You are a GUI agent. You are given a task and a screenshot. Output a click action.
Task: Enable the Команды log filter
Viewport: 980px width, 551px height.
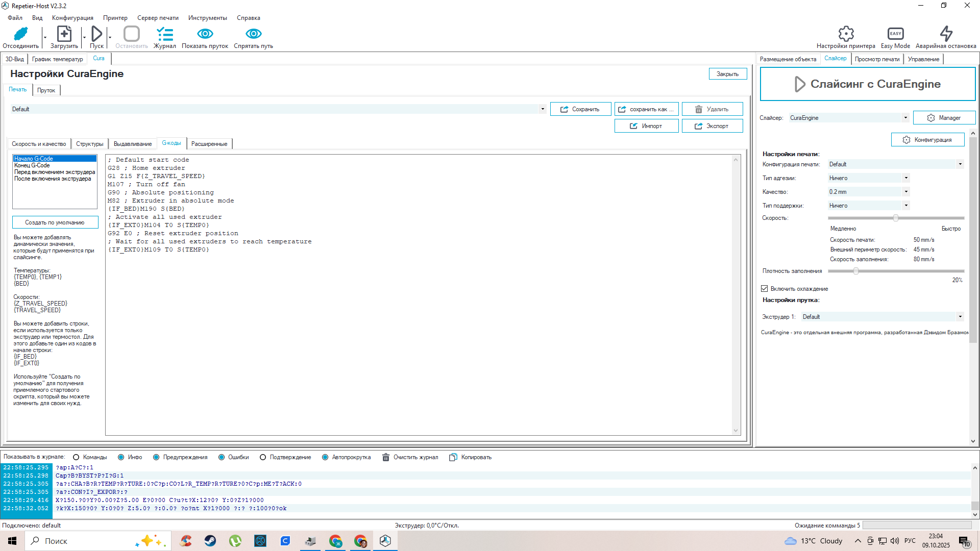pyautogui.click(x=76, y=457)
